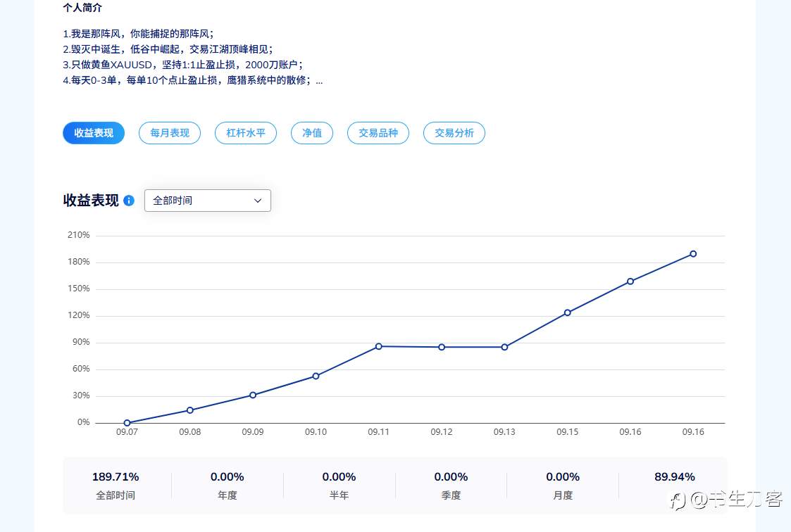Click the 120% y-axis label
791x532 pixels.
[x=79, y=315]
